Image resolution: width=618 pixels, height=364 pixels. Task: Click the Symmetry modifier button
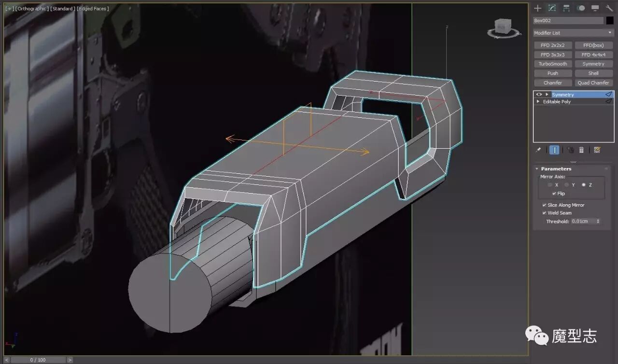pos(593,64)
